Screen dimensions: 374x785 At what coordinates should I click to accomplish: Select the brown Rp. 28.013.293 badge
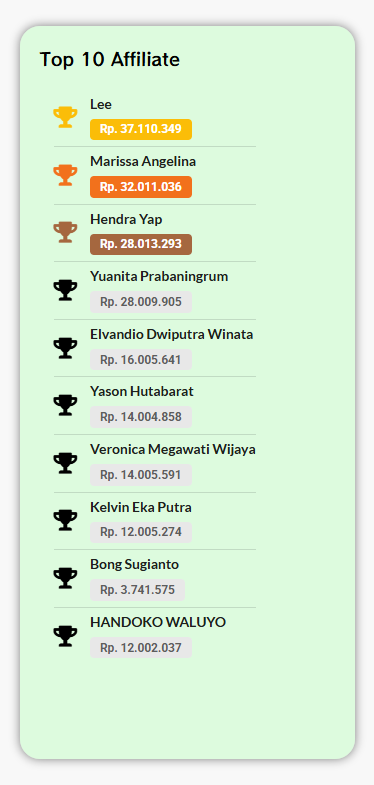coord(141,244)
